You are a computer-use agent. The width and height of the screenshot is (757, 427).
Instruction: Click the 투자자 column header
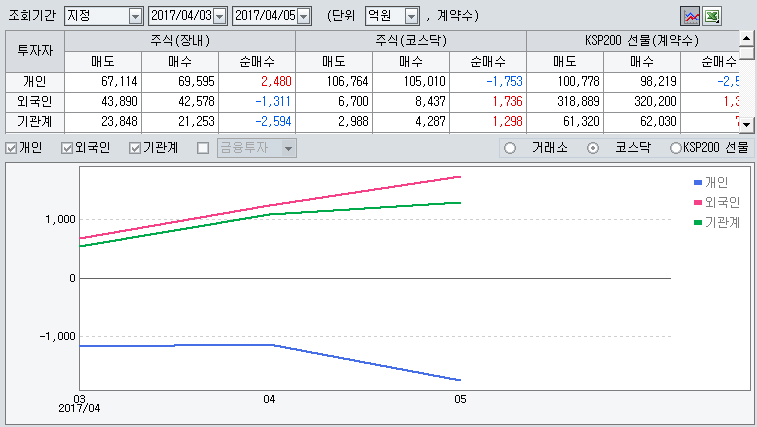coord(35,50)
